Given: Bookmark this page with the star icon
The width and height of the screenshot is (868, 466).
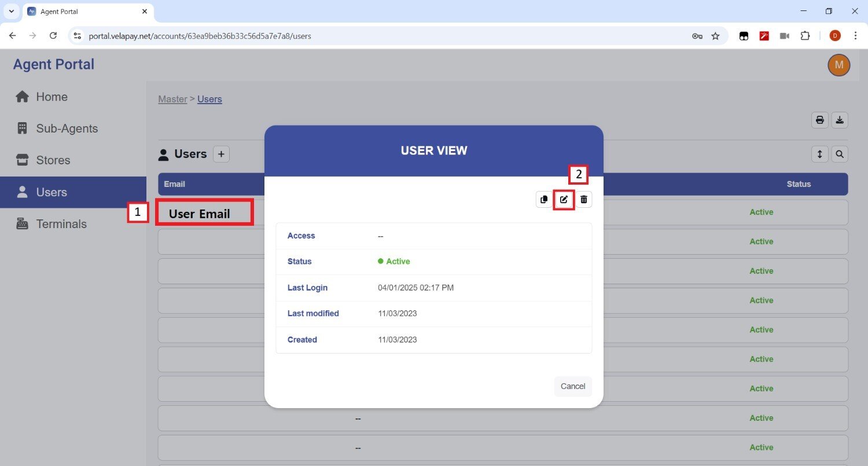Looking at the screenshot, I should [715, 36].
